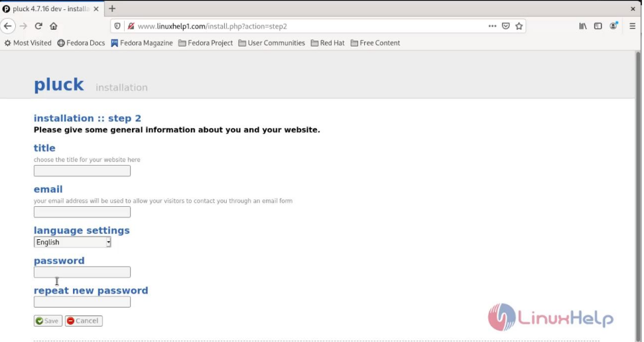Open the Free Content bookmark folder
The height and width of the screenshot is (342, 644).
[x=375, y=42]
